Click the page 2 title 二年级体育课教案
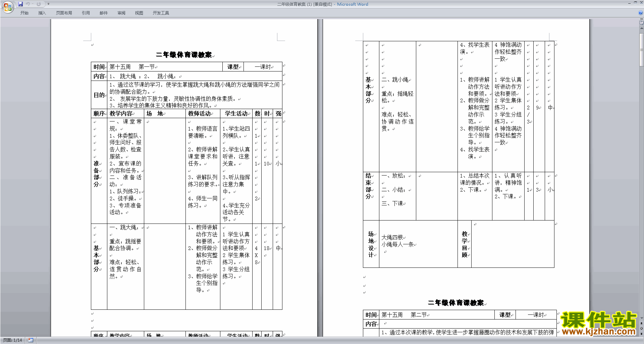This screenshot has height=344, width=644. (456, 303)
